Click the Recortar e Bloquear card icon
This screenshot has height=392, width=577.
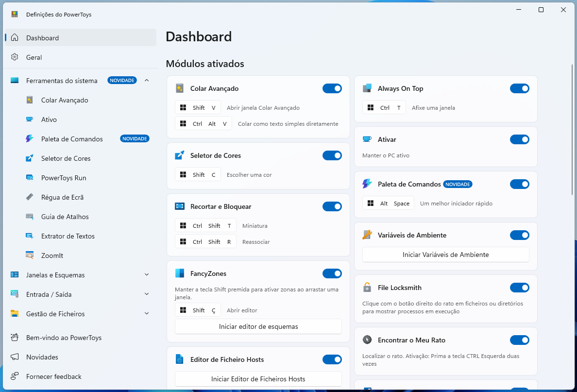point(180,206)
